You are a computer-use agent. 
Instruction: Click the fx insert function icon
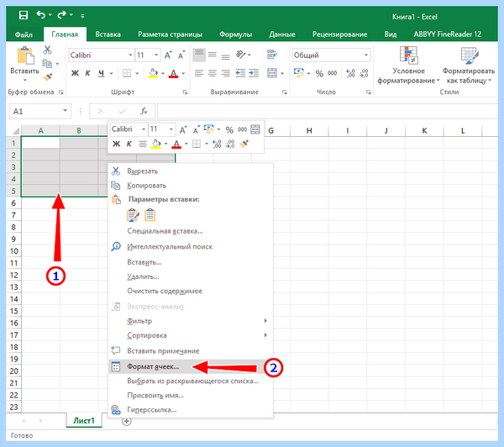click(x=144, y=111)
